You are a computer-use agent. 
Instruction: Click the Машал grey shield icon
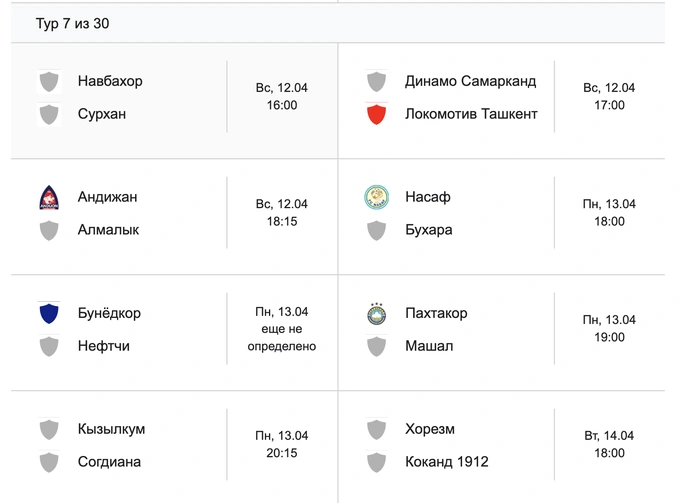tap(376, 346)
